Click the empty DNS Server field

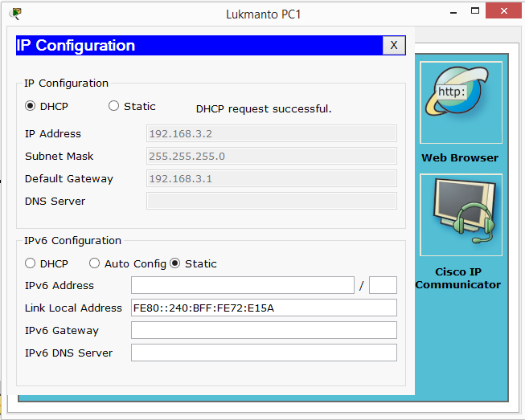[x=272, y=201]
